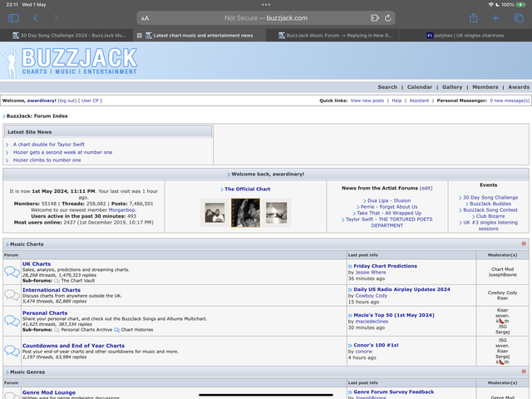Open the Awards menu item
Viewport: 532px width, 399px height.
(x=519, y=87)
